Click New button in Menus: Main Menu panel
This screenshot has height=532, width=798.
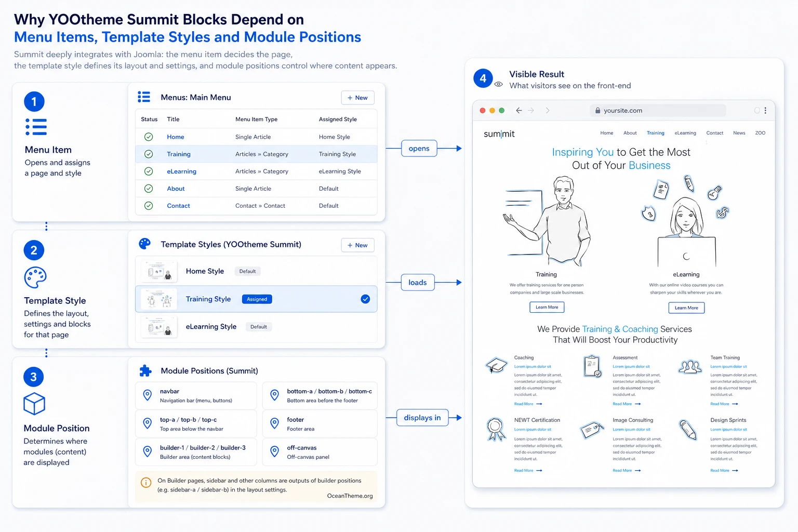tap(357, 98)
